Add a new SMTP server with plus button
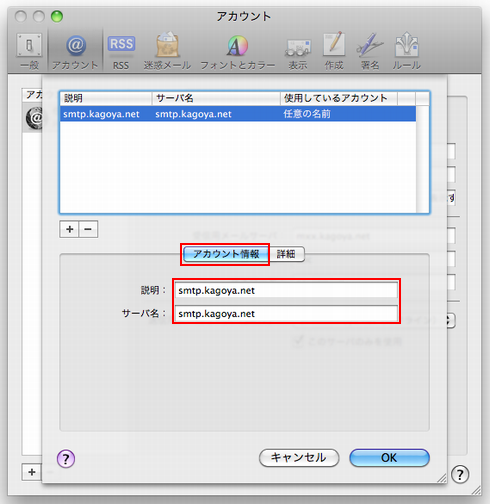This screenshot has width=490, height=504. point(69,229)
